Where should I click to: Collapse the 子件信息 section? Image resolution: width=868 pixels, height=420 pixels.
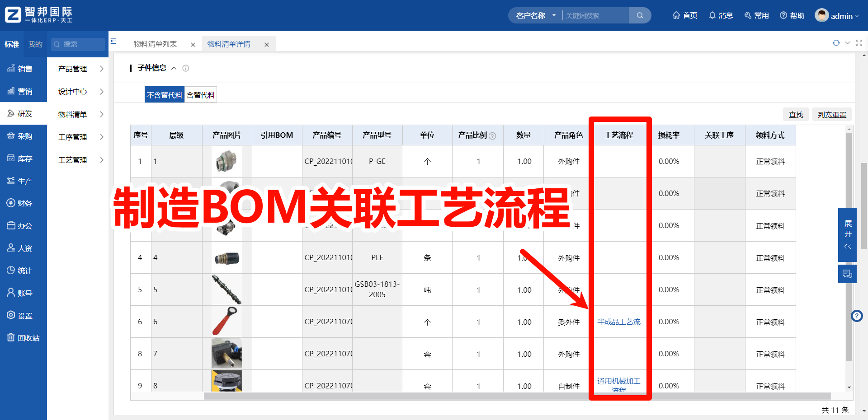174,68
